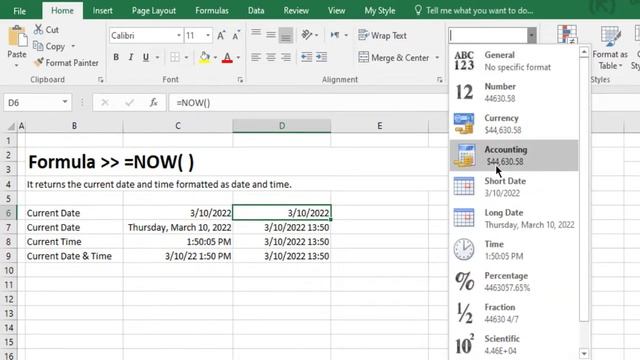
Task: Open the borders dropdown arrow
Action: click(186, 58)
